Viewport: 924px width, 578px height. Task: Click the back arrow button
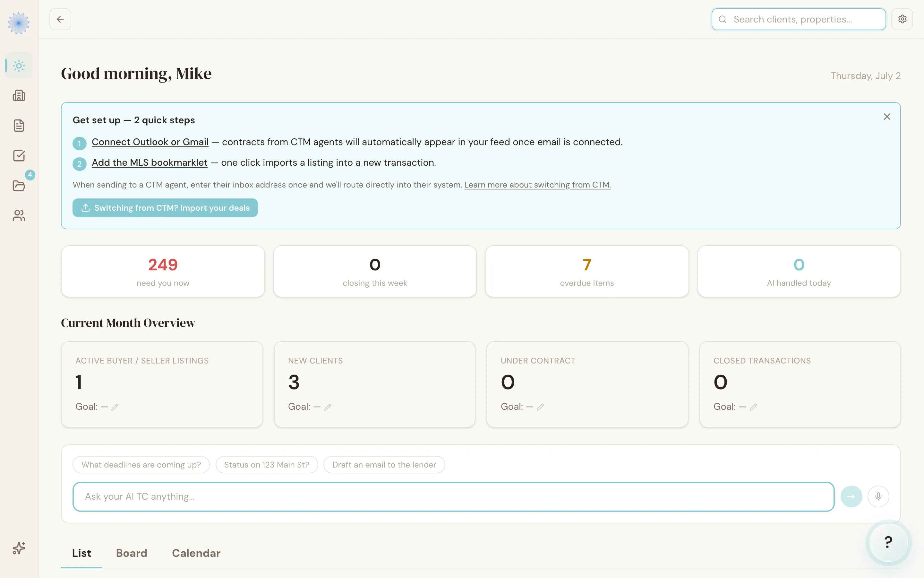pyautogui.click(x=60, y=19)
